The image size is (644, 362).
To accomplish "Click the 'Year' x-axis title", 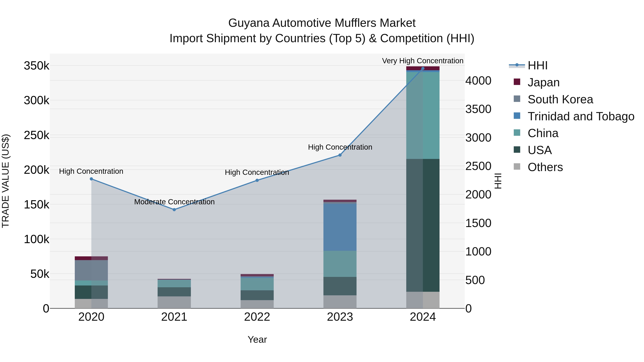I will coord(257,339).
